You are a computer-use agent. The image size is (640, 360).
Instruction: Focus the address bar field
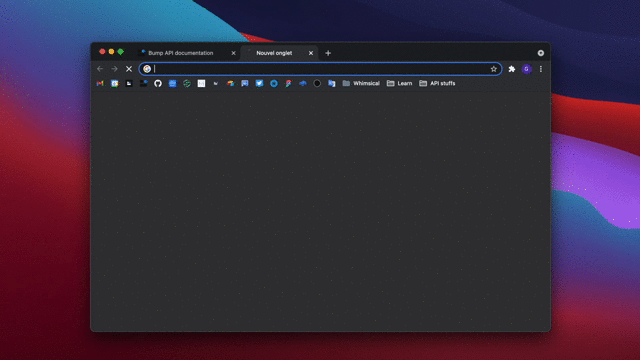click(x=320, y=69)
